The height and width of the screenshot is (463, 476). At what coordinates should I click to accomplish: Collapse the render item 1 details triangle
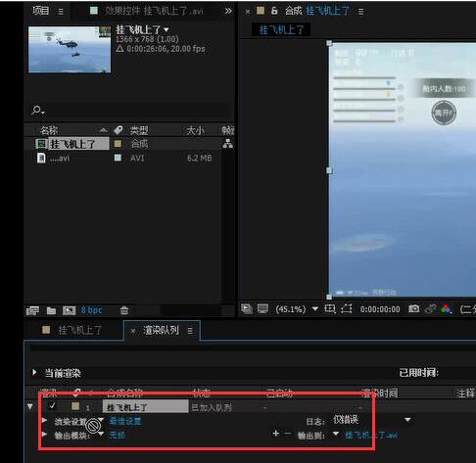30,406
